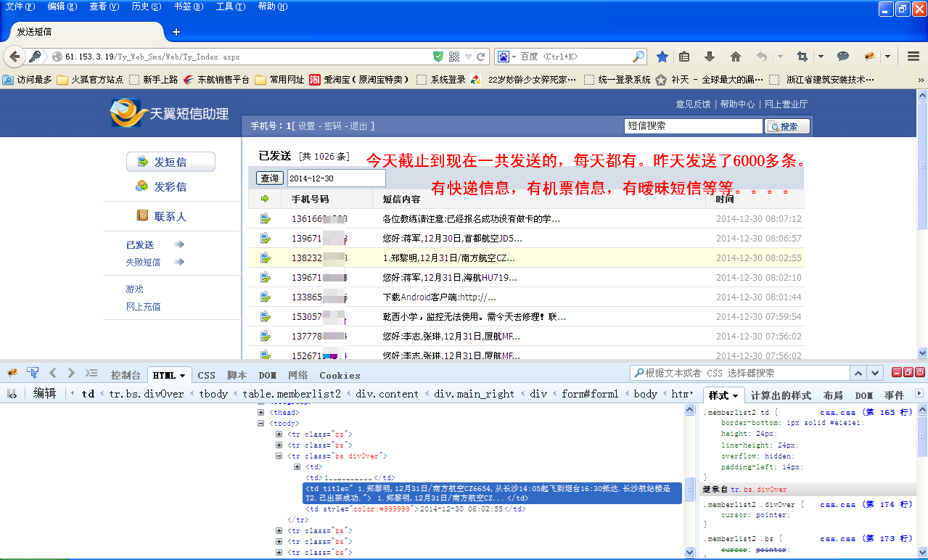
Task: Open the search engine dropdown beside Baidu icon
Action: click(x=514, y=57)
